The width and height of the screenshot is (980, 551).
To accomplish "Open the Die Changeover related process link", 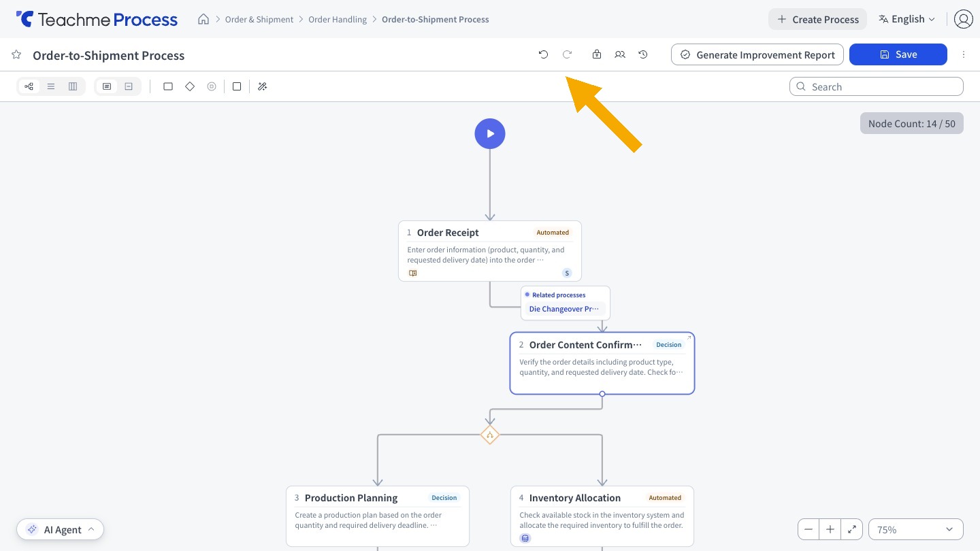I will pyautogui.click(x=564, y=309).
